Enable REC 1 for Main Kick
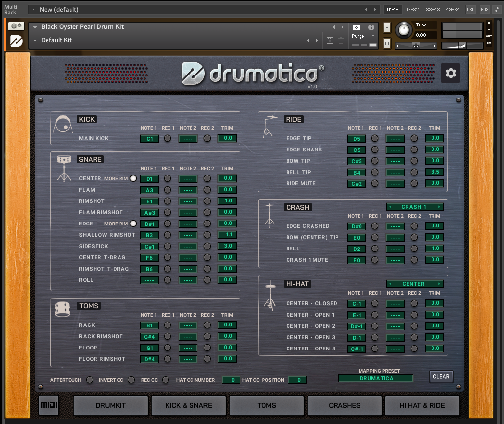504x424 pixels. pyautogui.click(x=168, y=138)
